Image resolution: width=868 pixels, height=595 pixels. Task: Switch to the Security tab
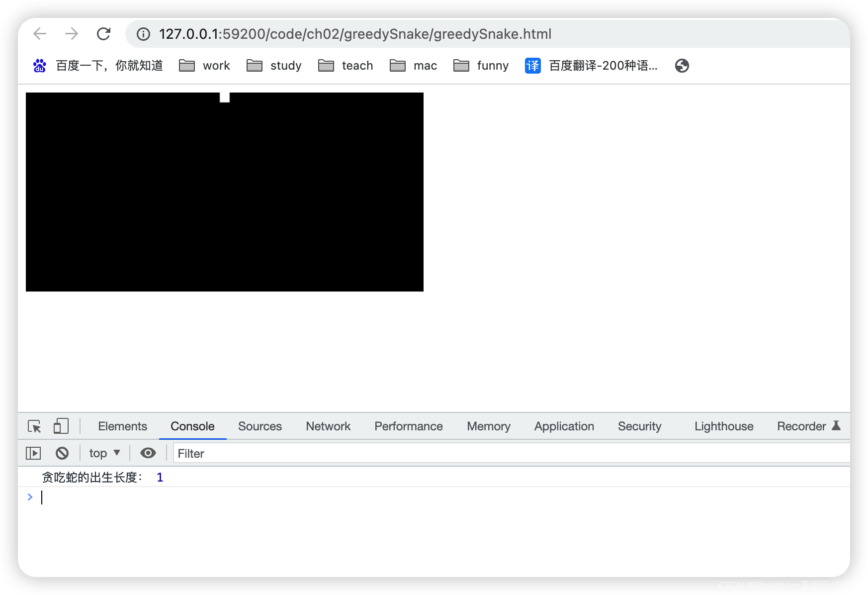(x=640, y=426)
